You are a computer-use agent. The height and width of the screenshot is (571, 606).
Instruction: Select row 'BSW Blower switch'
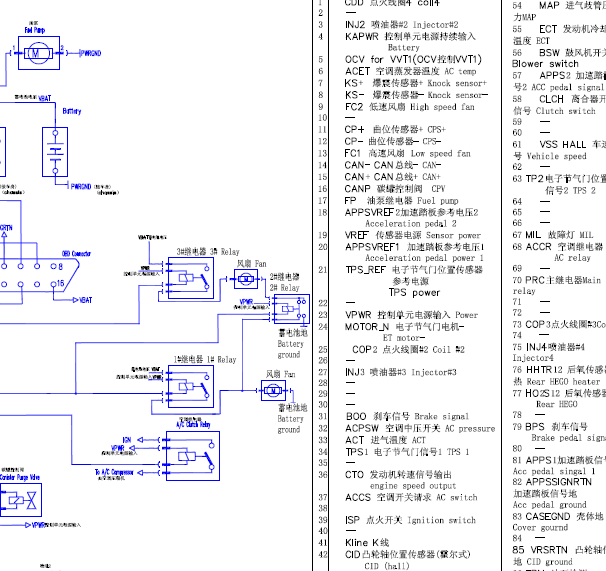coord(559,58)
